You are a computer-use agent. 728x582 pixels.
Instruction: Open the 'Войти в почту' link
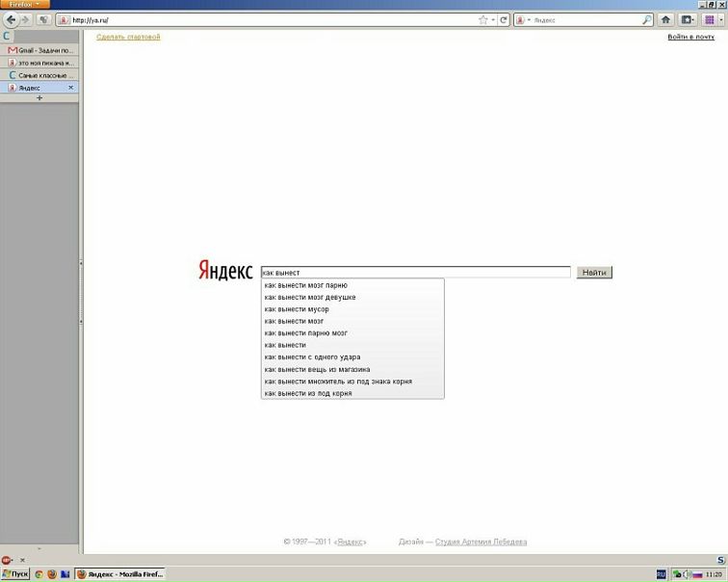(x=690, y=37)
